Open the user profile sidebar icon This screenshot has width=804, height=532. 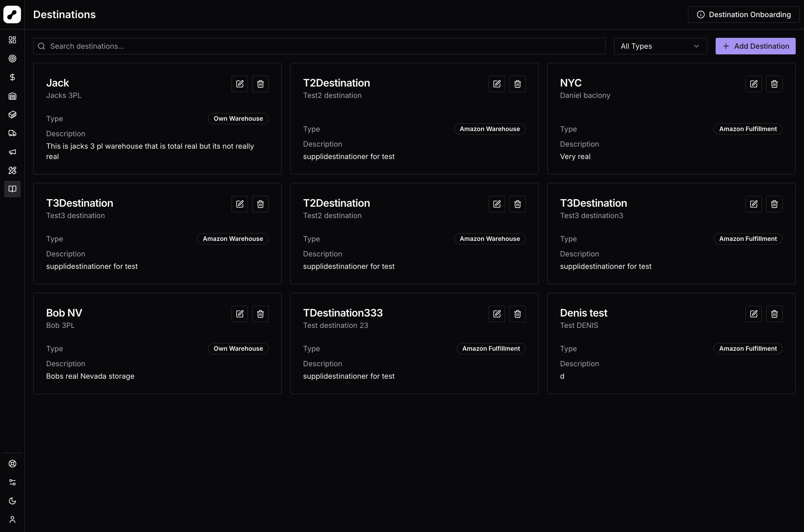pyautogui.click(x=12, y=520)
